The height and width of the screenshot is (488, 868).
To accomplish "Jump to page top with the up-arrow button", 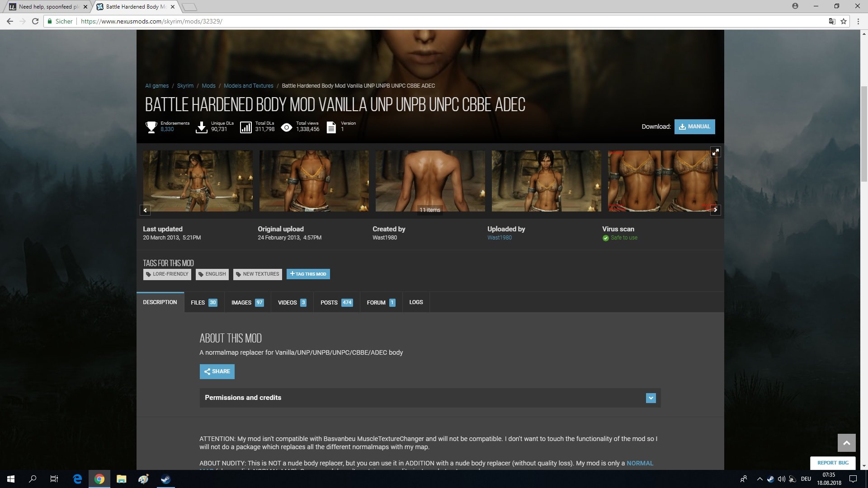I will click(847, 443).
